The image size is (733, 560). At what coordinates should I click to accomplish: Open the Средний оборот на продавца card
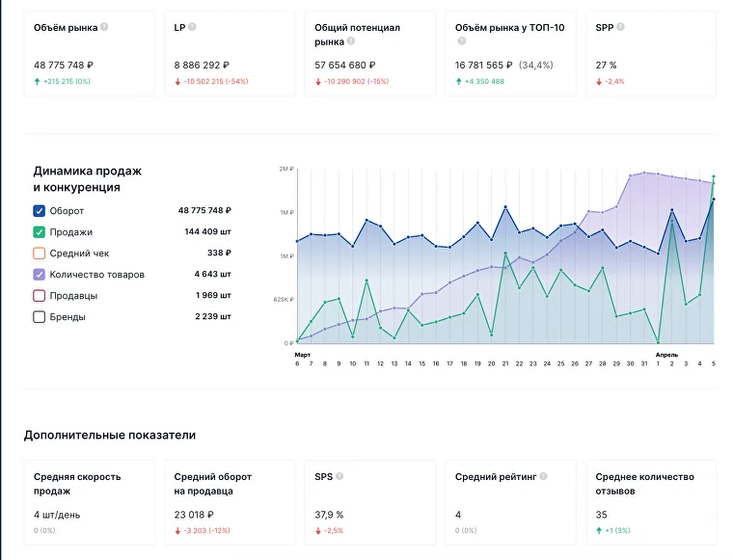tap(230, 502)
